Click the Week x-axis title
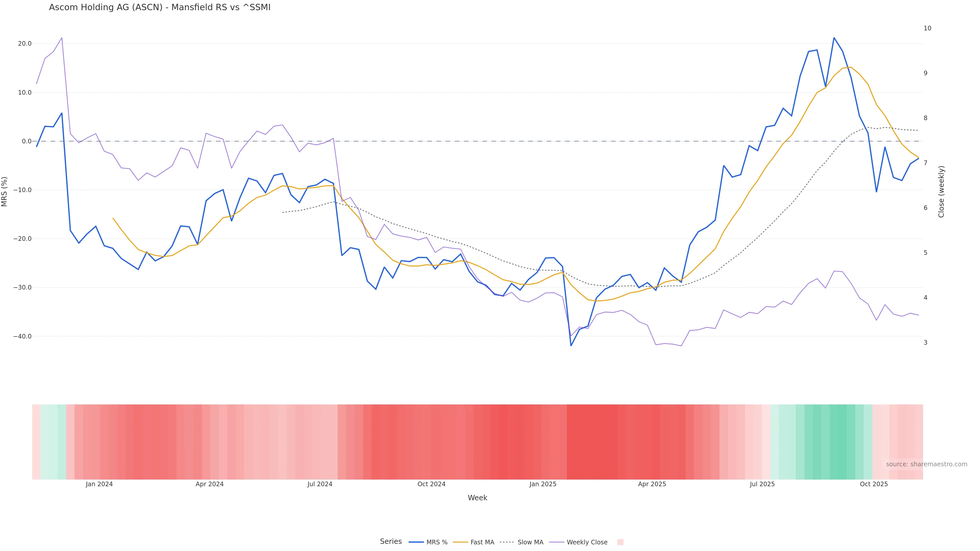The height and width of the screenshot is (551, 980). [x=477, y=498]
